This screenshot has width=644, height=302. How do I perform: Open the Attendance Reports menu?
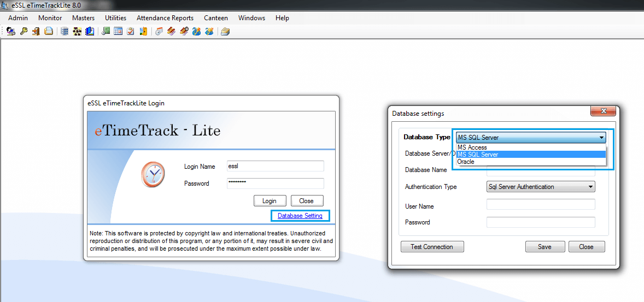tap(165, 18)
